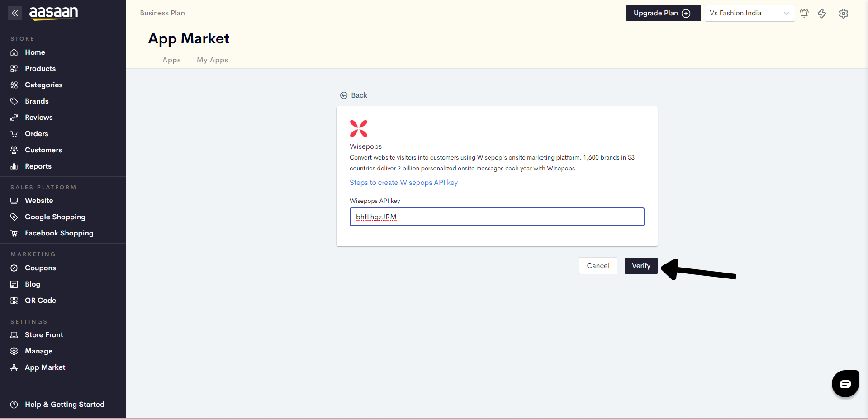
Task: Open Steps to create Wisepops API key link
Action: [403, 183]
